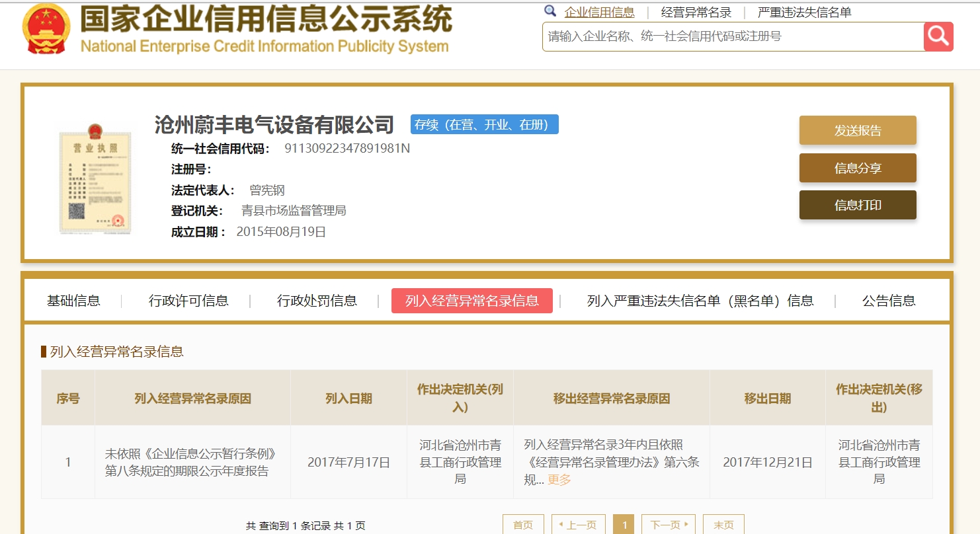The image size is (980, 534).
Task: Switch to the 公告信息 tab
Action: (x=889, y=301)
